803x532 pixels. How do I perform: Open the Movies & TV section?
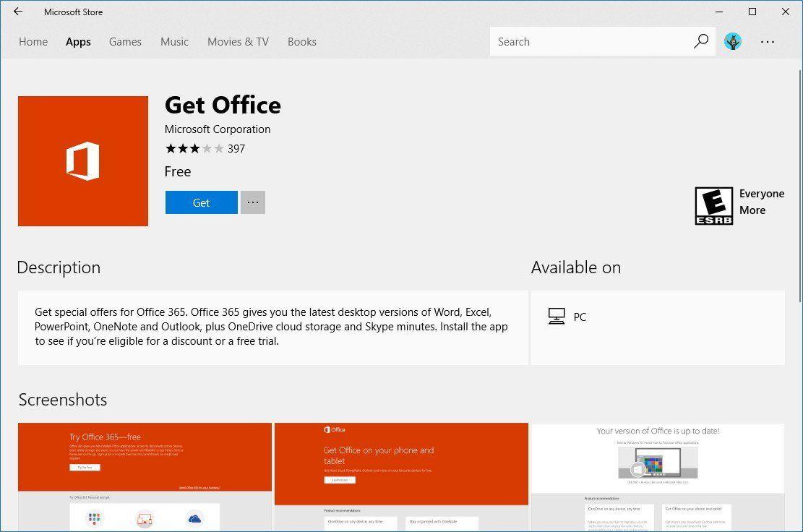point(238,41)
